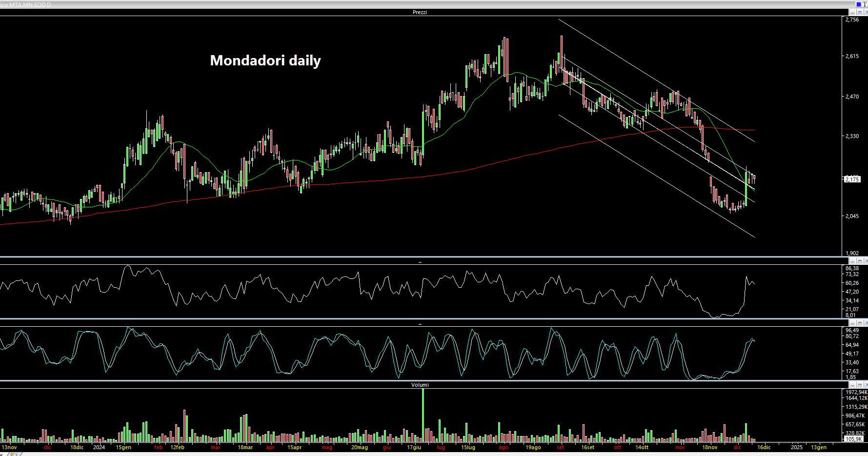Click the 1,902 price axis label
This screenshot has width=868, height=456.
(852, 253)
